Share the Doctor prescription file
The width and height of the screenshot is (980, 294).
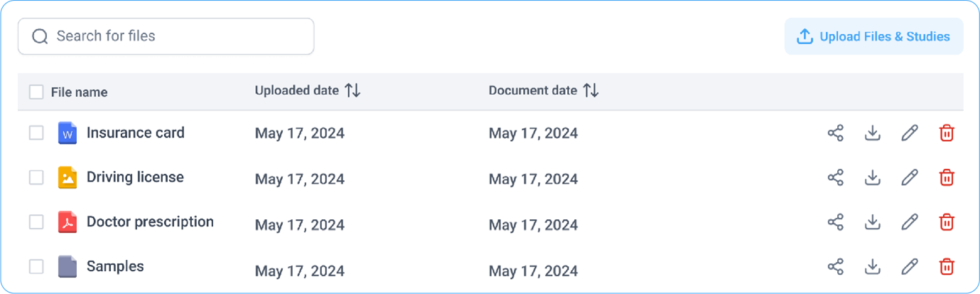click(836, 222)
